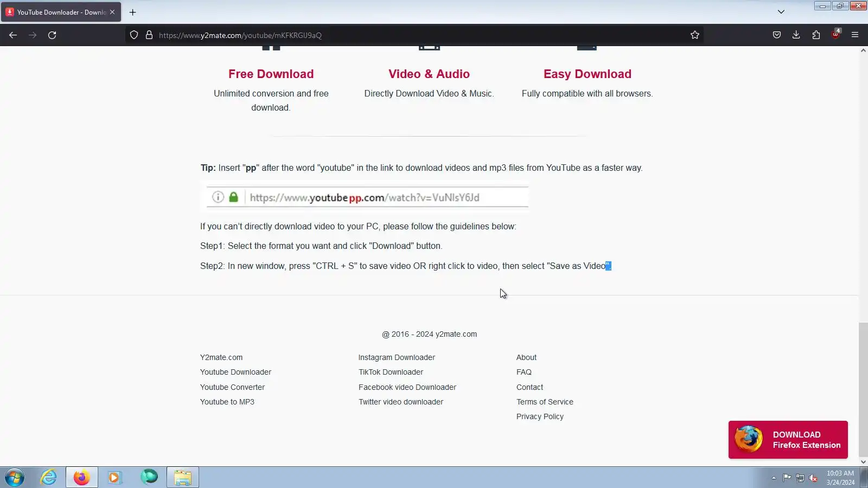Open the green round taskbar app

click(149, 477)
